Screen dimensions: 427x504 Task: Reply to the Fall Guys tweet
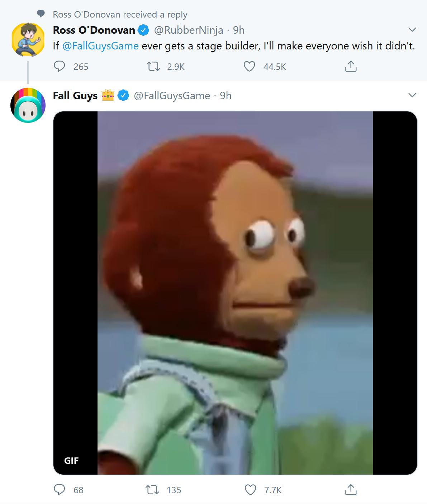tap(60, 490)
